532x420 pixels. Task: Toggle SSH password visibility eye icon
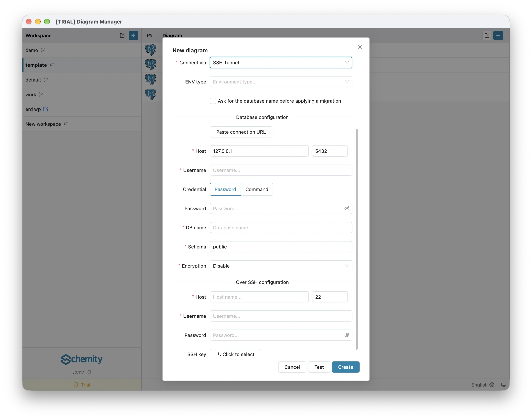347,335
